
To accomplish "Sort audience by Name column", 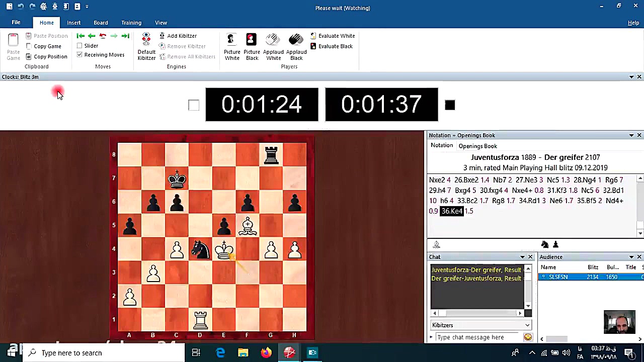I will 548,267.
